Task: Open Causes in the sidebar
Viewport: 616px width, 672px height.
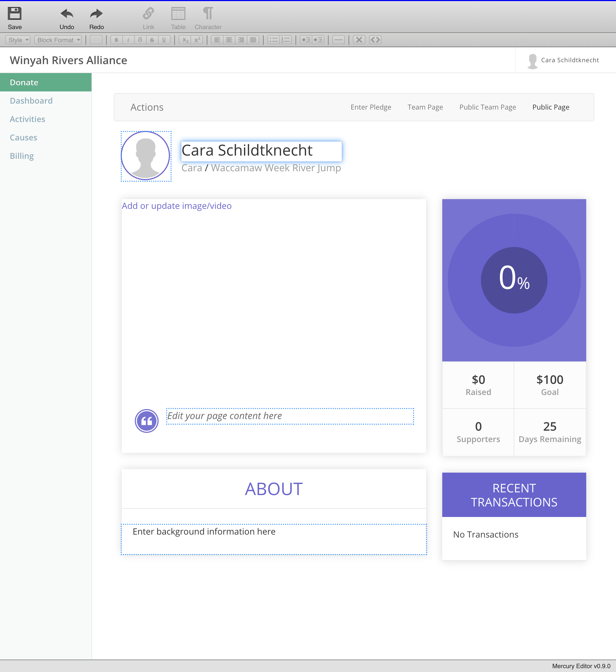Action: tap(23, 137)
